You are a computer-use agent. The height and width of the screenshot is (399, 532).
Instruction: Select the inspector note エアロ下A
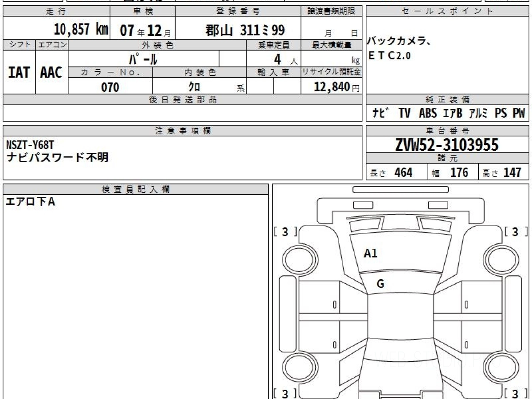pos(30,202)
